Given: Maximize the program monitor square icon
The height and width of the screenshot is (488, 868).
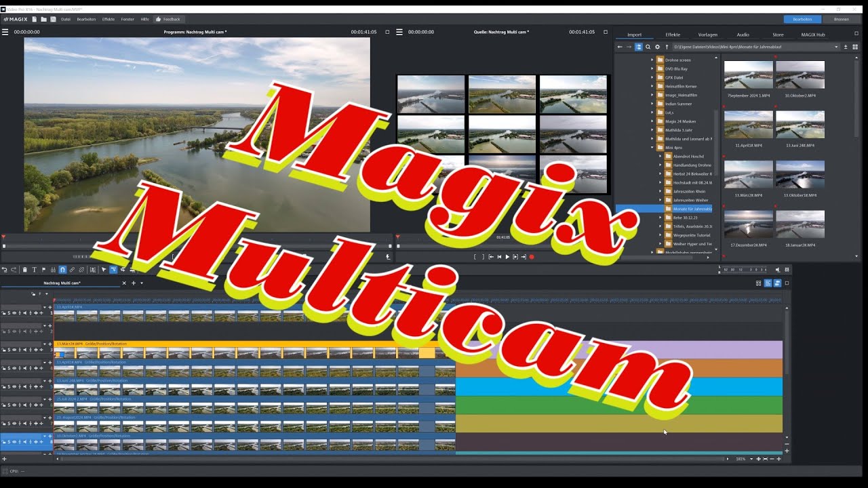Looking at the screenshot, I should pos(387,32).
